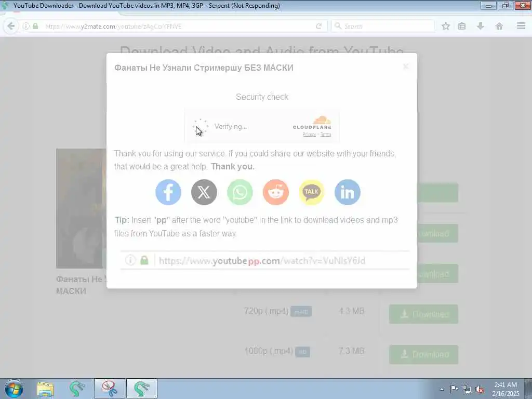Click the Cloudflare logo

point(312,123)
